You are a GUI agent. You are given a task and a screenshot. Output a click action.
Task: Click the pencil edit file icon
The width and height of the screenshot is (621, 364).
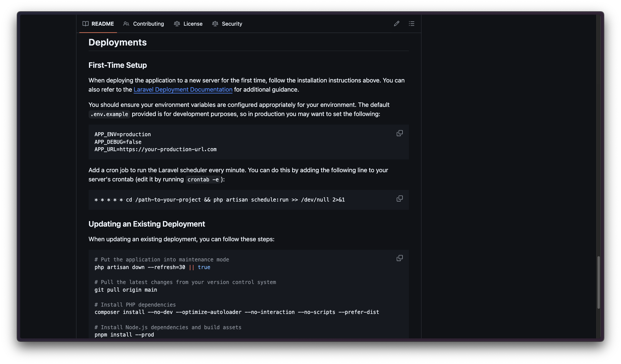tap(397, 24)
